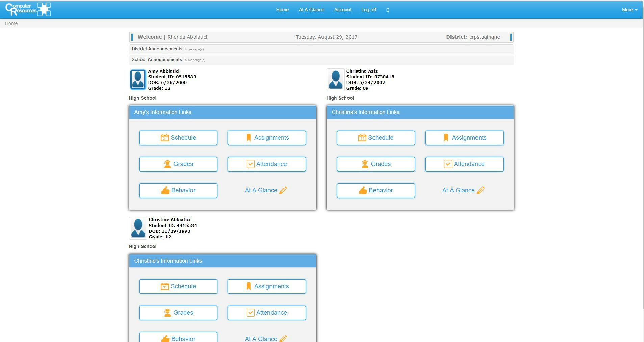Click the Home breadcrumb link

click(x=11, y=23)
